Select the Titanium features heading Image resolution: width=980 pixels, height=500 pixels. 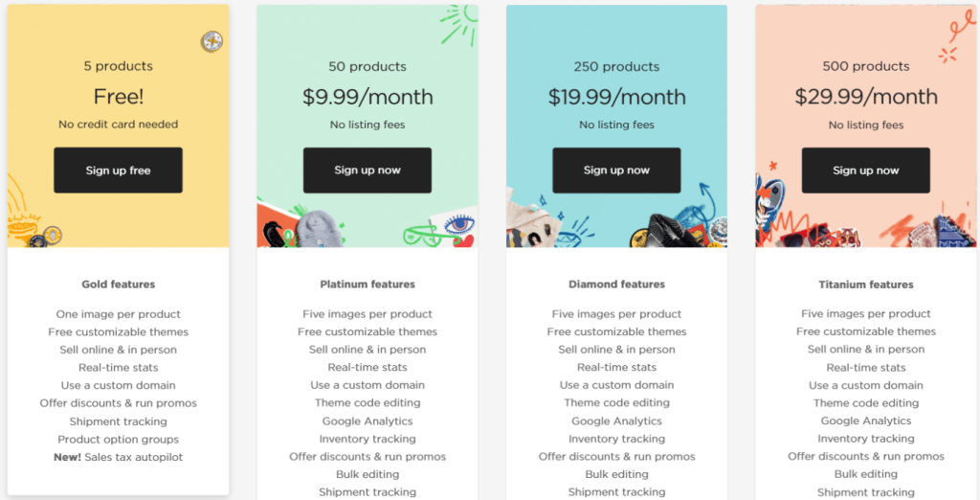[x=865, y=284]
